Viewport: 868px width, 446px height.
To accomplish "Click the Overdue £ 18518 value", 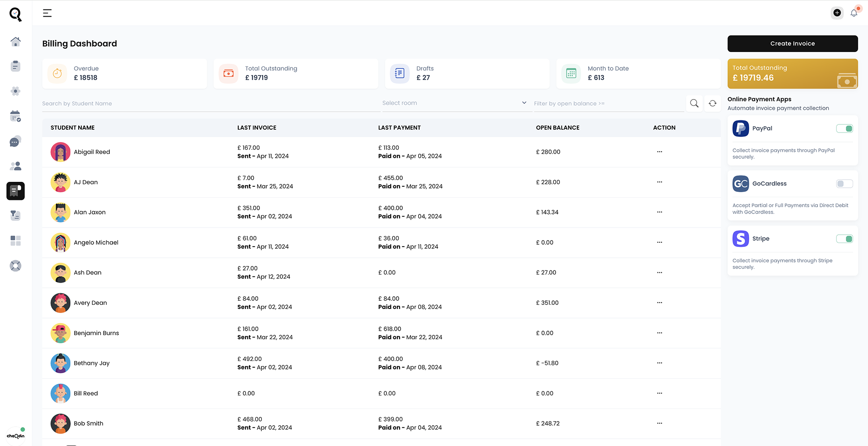I will point(85,78).
